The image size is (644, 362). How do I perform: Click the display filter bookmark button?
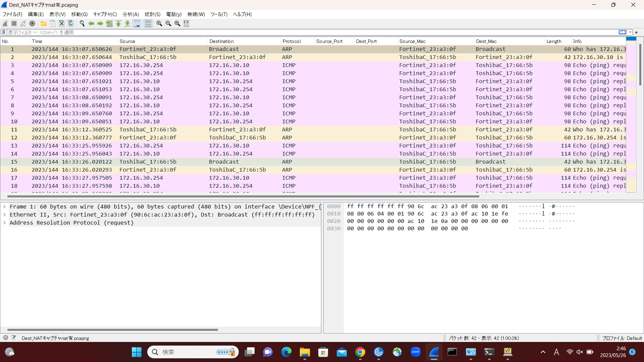[4, 32]
